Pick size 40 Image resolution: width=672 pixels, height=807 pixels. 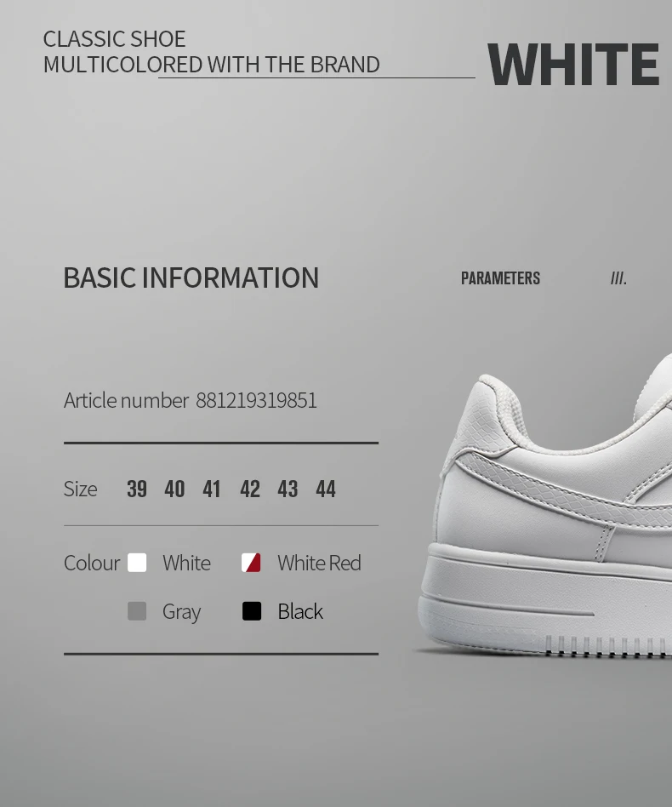click(x=174, y=489)
